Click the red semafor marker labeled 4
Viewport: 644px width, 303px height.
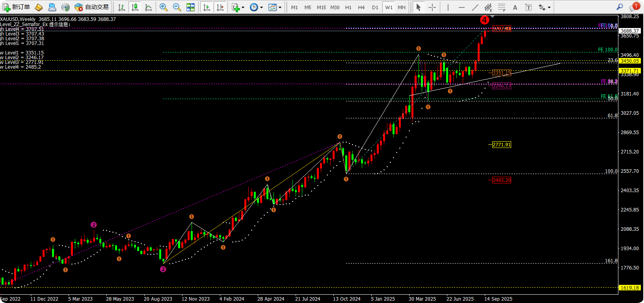tap(484, 20)
